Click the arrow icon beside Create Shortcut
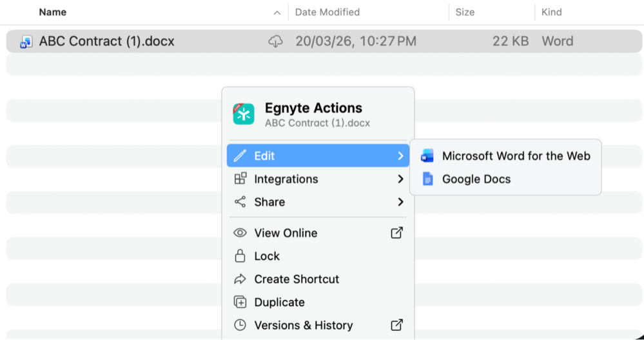This screenshot has height=340, width=644. pos(240,279)
